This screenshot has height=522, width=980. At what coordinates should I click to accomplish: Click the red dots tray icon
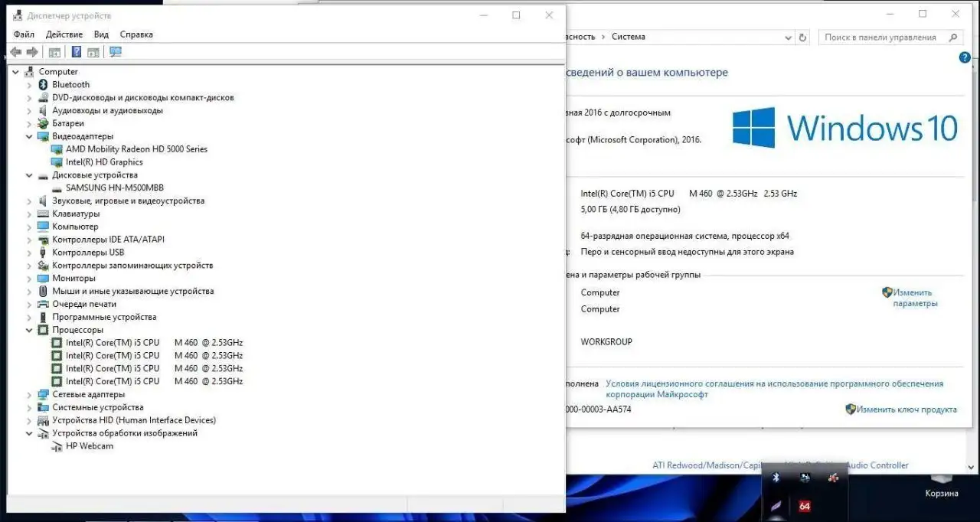833,478
